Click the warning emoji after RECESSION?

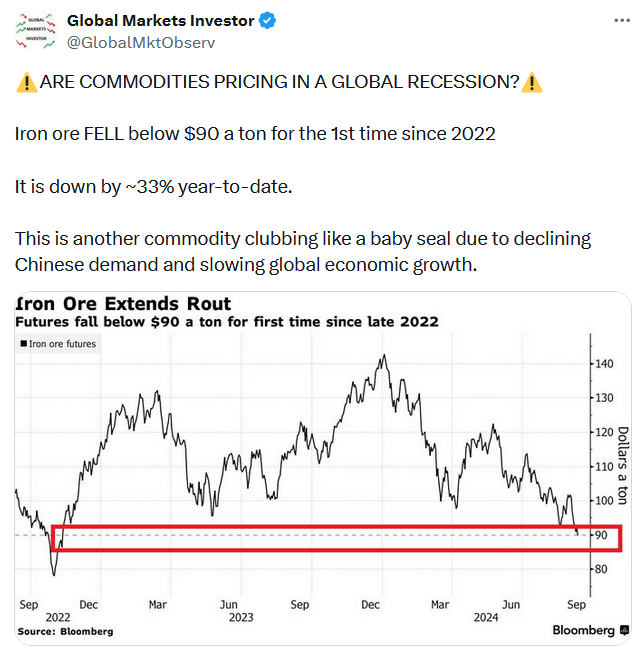[533, 83]
